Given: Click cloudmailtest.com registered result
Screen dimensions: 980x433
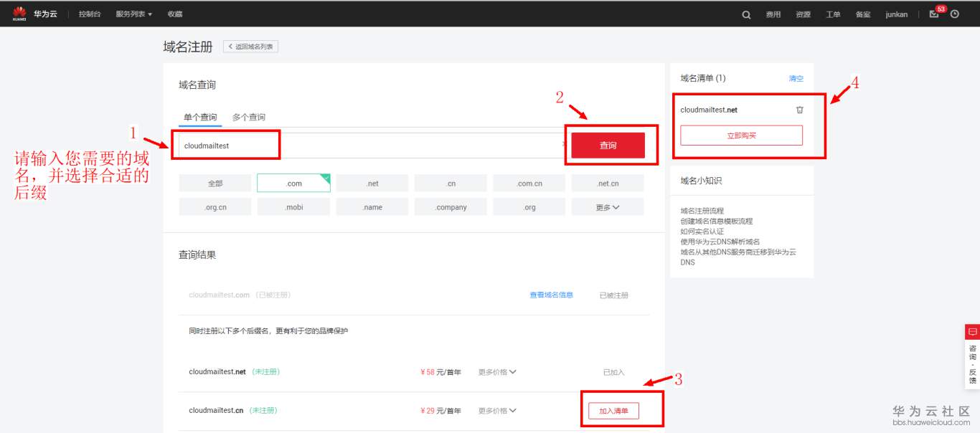Looking at the screenshot, I should point(219,295).
